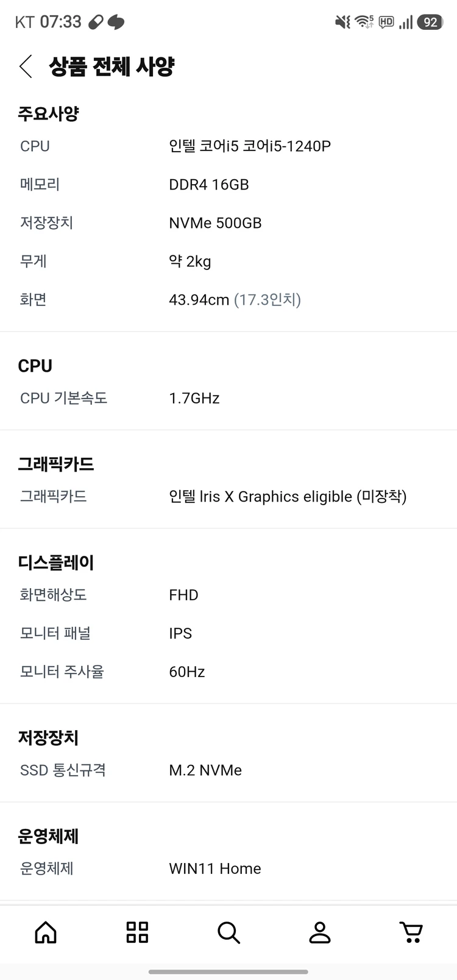Tap the WIN11 Home operating system value
This screenshot has width=457, height=980.
[215, 868]
